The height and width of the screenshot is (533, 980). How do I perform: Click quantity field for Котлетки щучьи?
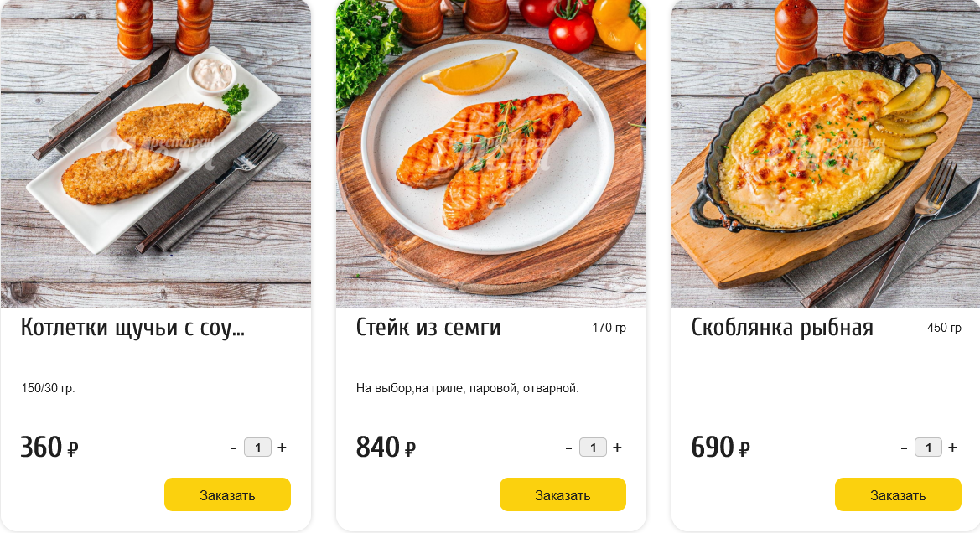[x=257, y=448]
